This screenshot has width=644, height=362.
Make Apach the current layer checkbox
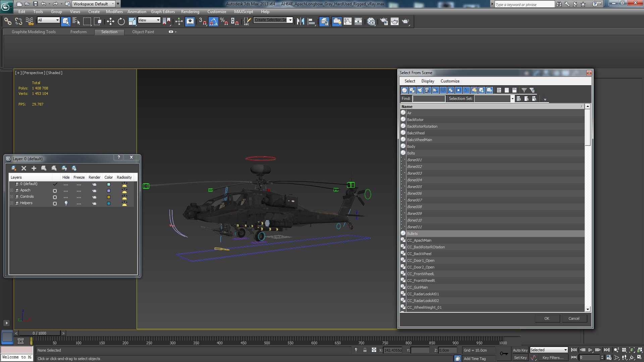tap(55, 191)
